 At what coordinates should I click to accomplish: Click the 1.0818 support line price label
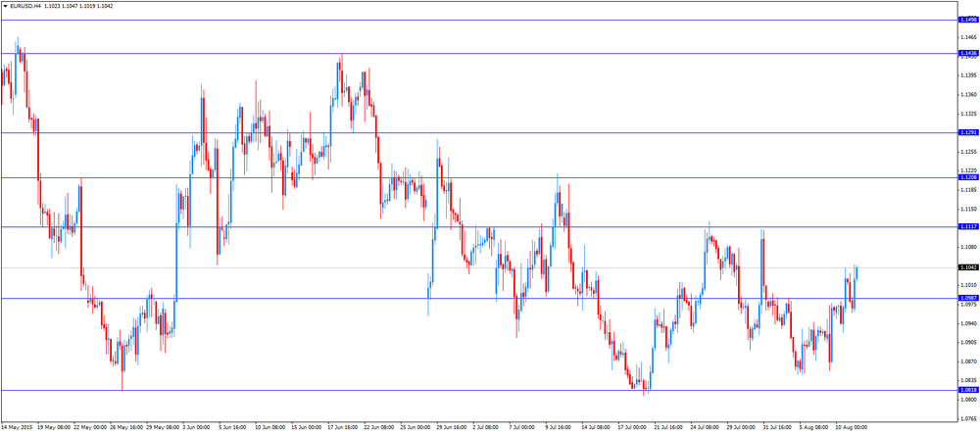(967, 390)
